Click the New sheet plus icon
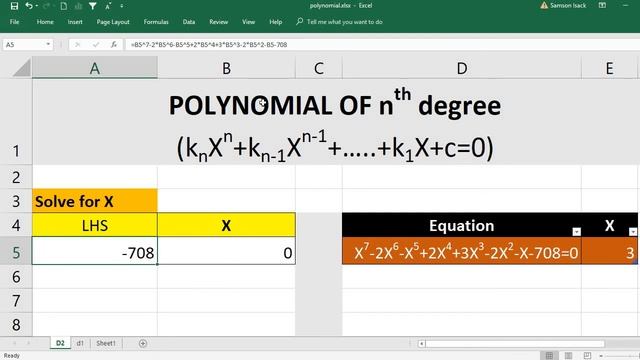This screenshot has width=640, height=360. pos(143,343)
